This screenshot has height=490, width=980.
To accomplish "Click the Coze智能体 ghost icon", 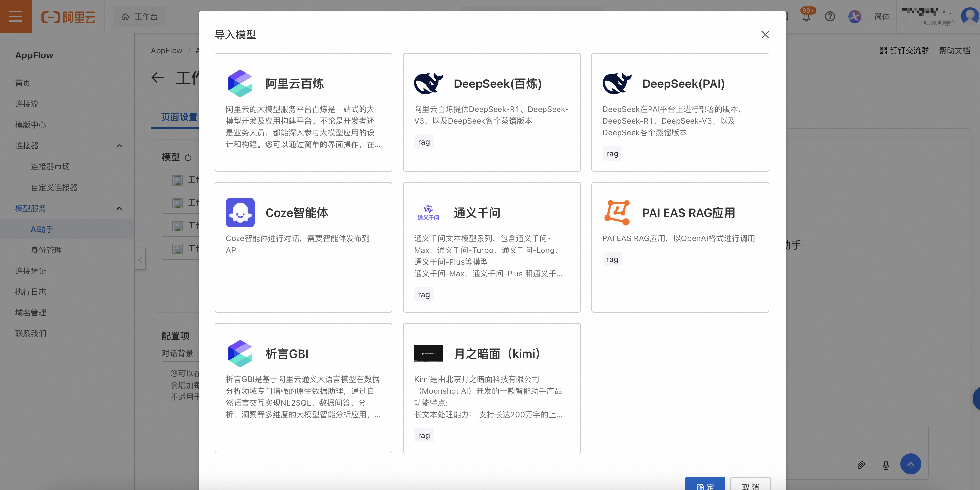I will point(240,213).
